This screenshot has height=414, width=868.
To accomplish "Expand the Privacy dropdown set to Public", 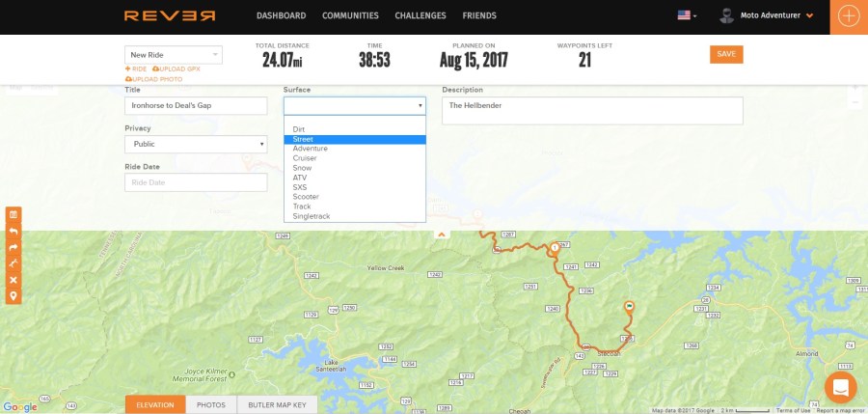I will point(196,144).
